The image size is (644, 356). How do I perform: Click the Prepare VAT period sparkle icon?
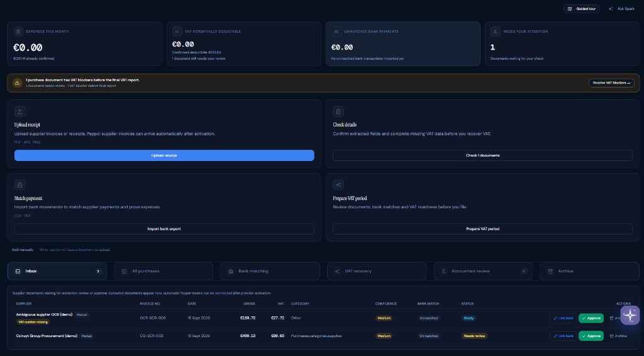pyautogui.click(x=338, y=185)
